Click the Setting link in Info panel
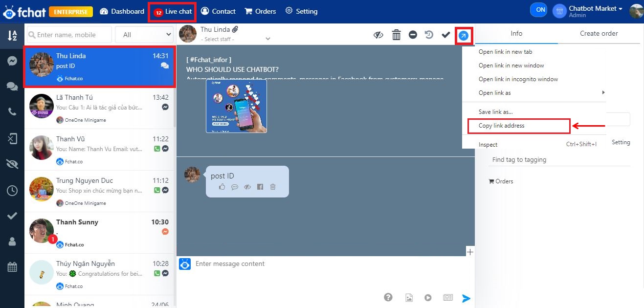The height and width of the screenshot is (308, 644). pyautogui.click(x=621, y=142)
